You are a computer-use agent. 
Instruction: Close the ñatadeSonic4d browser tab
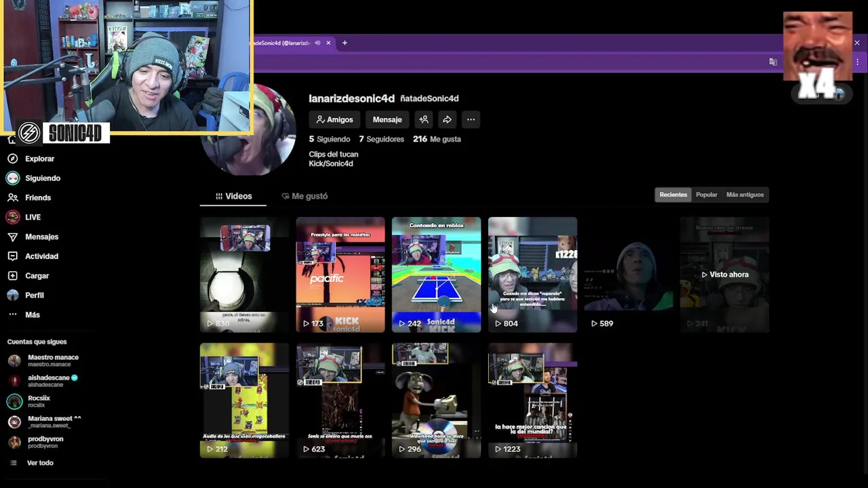tap(328, 43)
